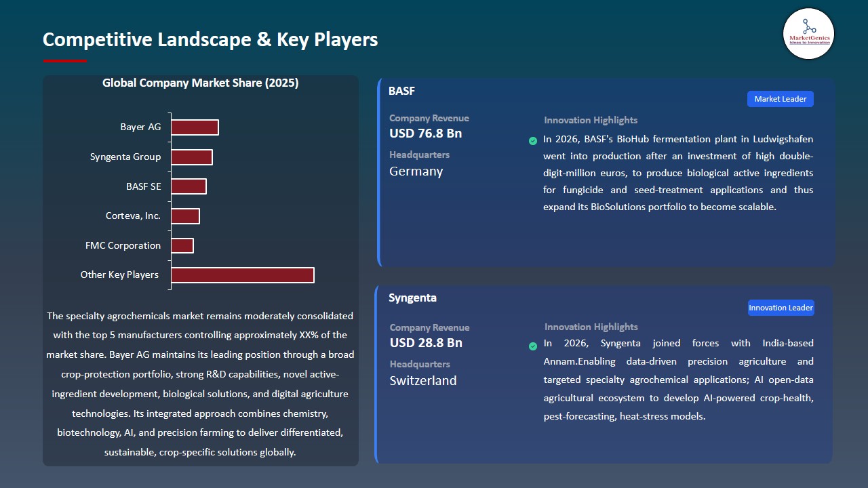
Task: Click the 'Corteva, Inc.' axis label
Action: [x=133, y=216]
